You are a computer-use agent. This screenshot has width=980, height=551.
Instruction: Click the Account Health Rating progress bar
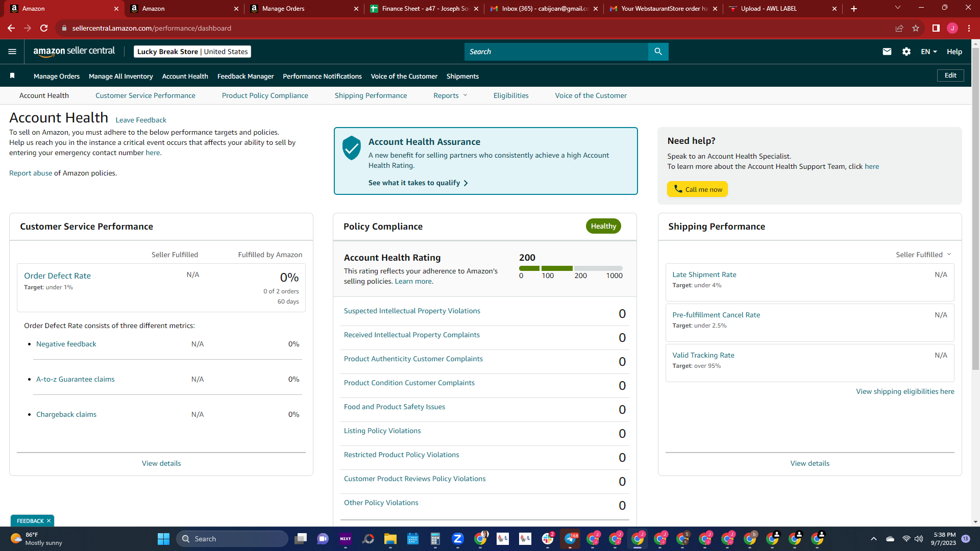571,268
